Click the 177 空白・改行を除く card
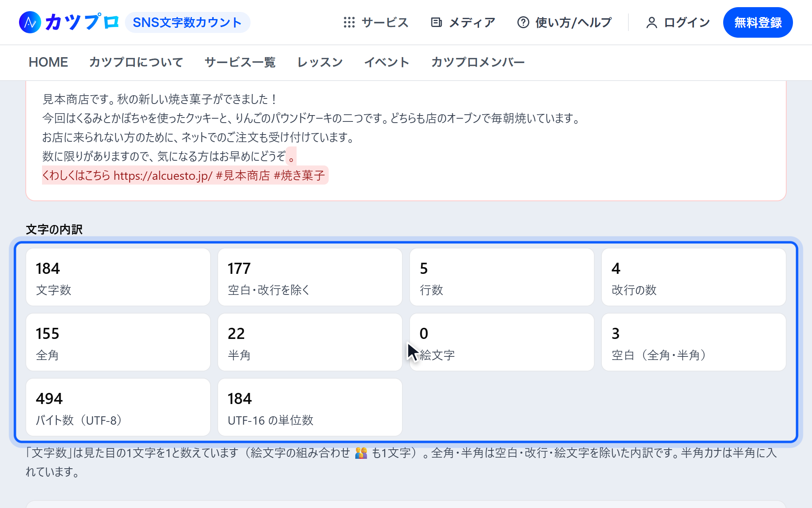Viewport: 812px width, 508px height. pos(310,277)
